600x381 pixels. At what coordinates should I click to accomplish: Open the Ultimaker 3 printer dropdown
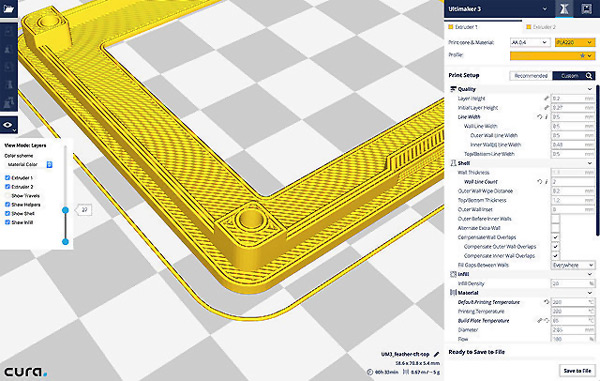pos(498,8)
